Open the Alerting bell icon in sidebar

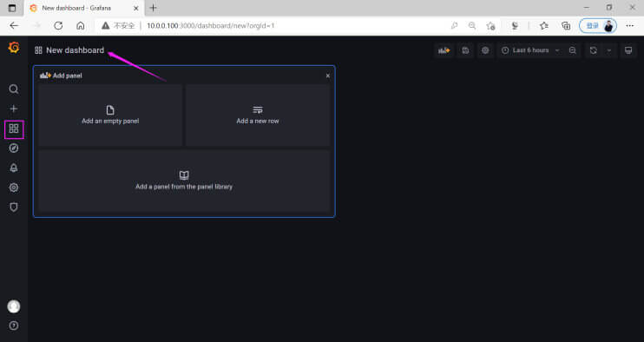click(14, 168)
